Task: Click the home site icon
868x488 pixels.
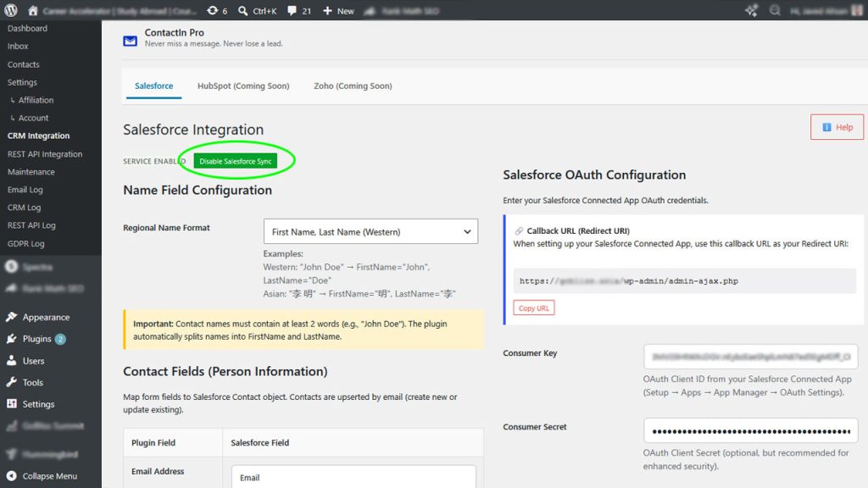Action: tap(33, 10)
